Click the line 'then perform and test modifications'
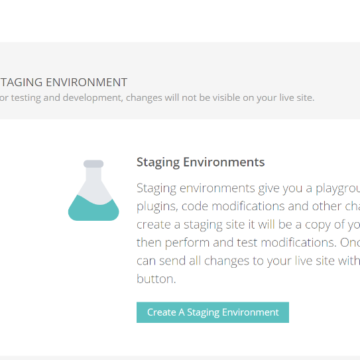Screen dimensions: 360x360 pyautogui.click(x=248, y=242)
